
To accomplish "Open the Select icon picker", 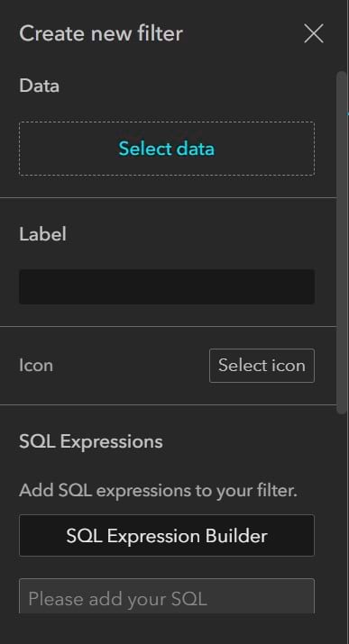I will (262, 366).
